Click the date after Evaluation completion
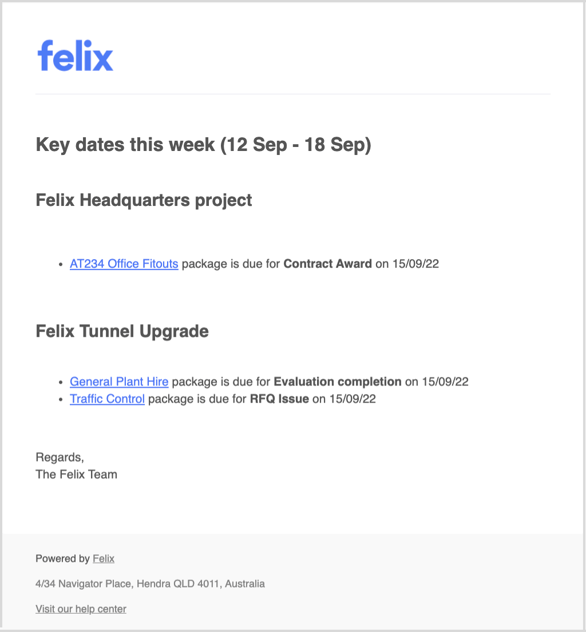Viewport: 586px width, 632px height. [445, 382]
